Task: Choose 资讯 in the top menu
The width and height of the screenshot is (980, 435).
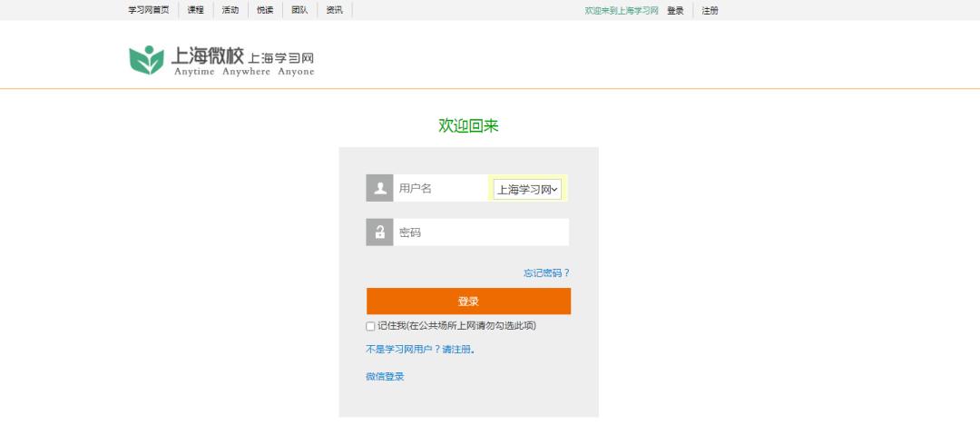Action: [x=334, y=10]
